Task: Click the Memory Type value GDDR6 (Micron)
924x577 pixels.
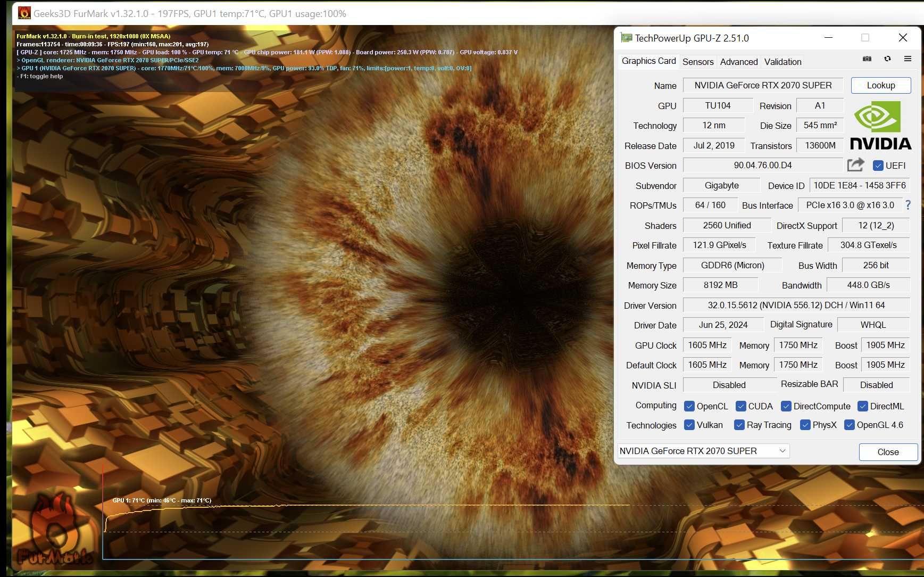Action: coord(732,265)
